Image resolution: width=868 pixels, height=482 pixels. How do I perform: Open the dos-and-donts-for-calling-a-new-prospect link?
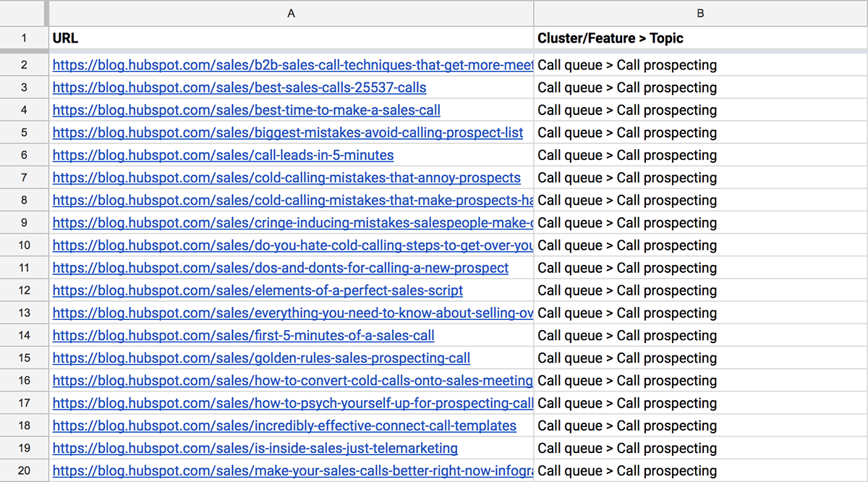point(281,268)
